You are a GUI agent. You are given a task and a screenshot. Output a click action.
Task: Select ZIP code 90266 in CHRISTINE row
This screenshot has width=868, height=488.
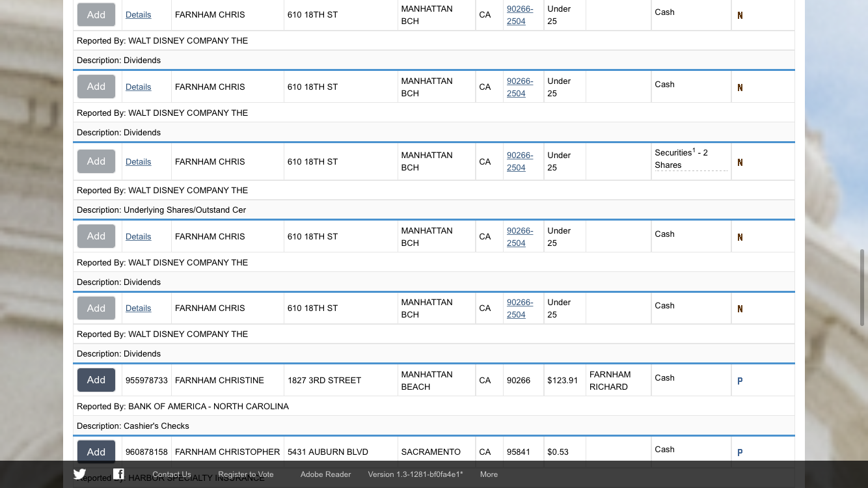tap(519, 380)
